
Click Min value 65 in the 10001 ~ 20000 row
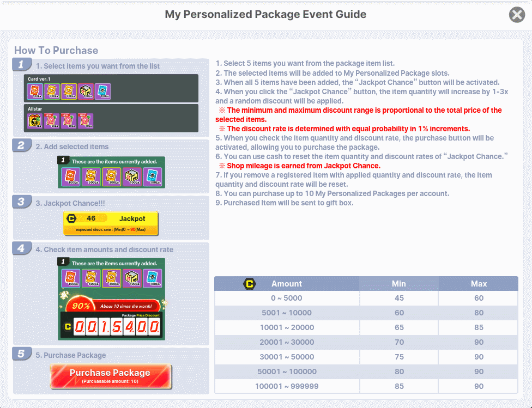(x=399, y=327)
